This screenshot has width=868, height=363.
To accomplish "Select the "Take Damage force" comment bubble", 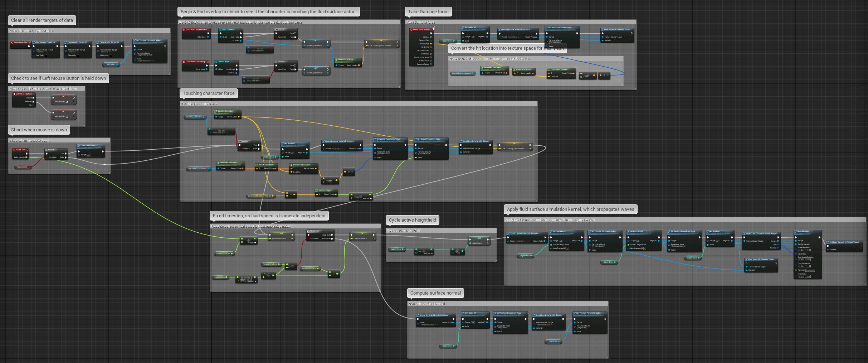I will [x=428, y=12].
